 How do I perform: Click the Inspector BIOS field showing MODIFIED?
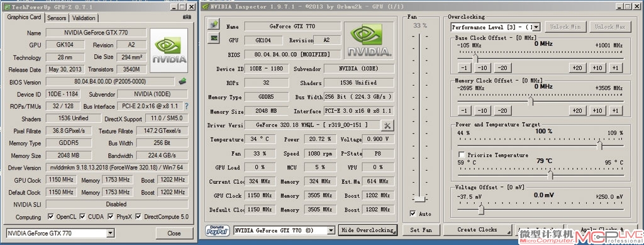pyautogui.click(x=292, y=54)
